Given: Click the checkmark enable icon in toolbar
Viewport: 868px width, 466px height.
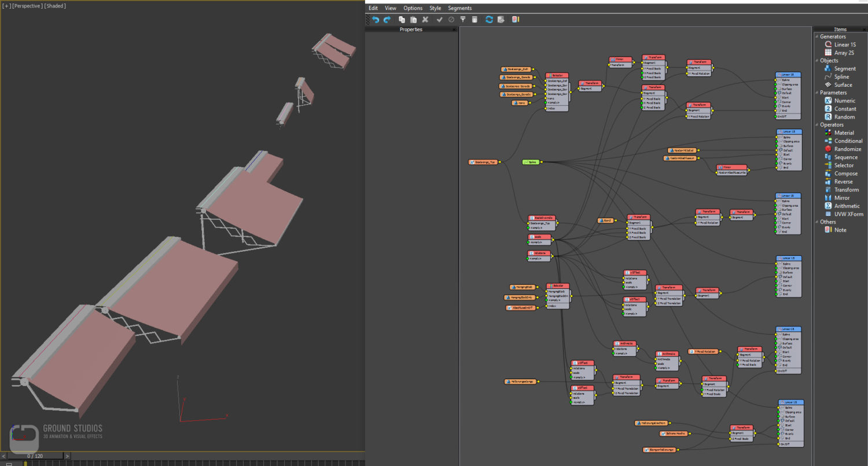Looking at the screenshot, I should click(440, 20).
